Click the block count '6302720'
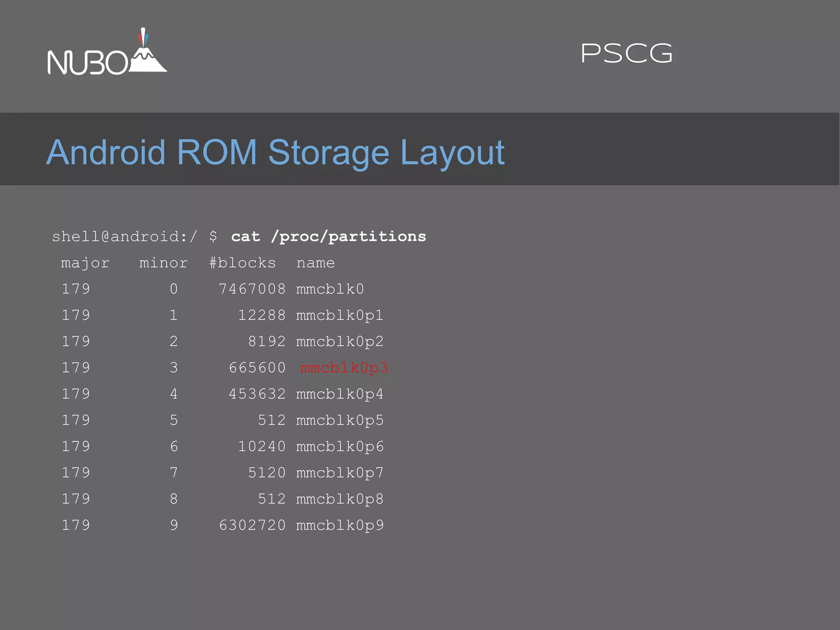 [x=252, y=525]
